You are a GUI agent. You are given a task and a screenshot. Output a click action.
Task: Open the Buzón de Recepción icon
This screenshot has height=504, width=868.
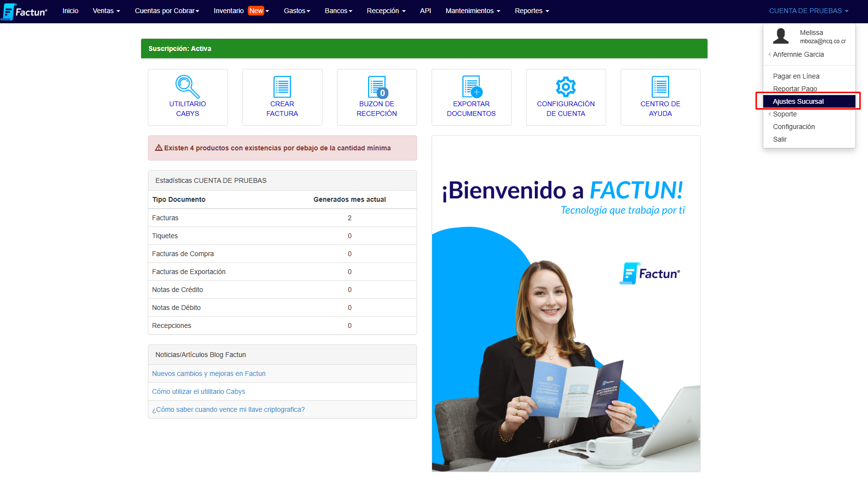[377, 87]
